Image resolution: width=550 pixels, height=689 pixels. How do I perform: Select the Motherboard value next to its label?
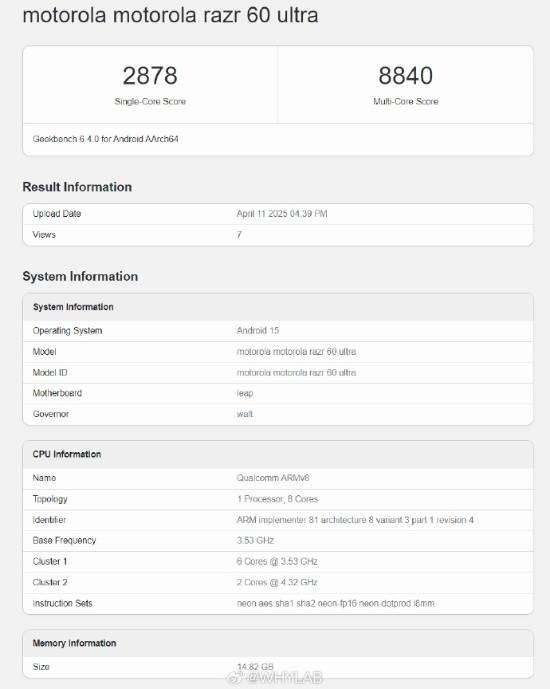pos(245,393)
